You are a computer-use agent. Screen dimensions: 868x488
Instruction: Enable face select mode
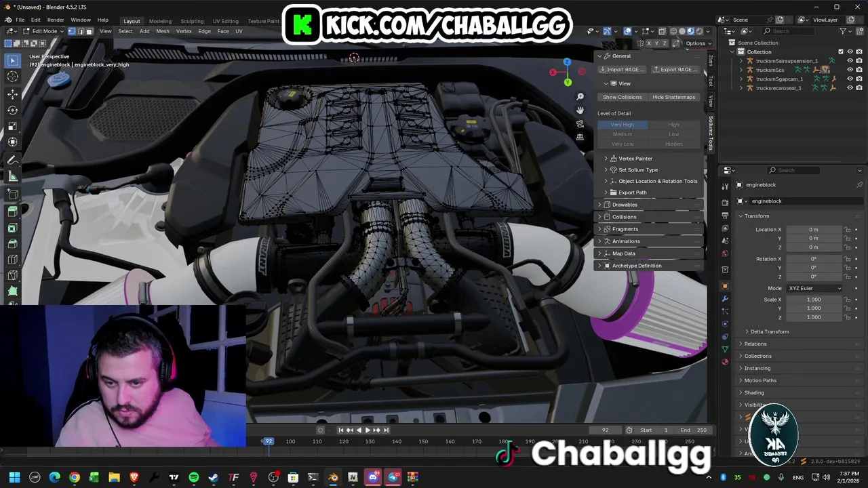89,31
